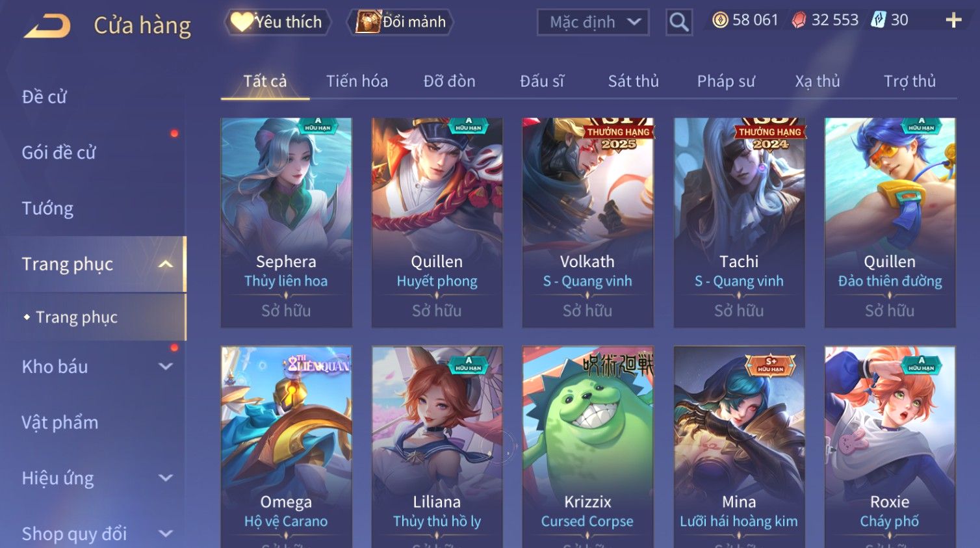The height and width of the screenshot is (548, 980).
Task: Open Tướng in the sidebar
Action: 47,209
